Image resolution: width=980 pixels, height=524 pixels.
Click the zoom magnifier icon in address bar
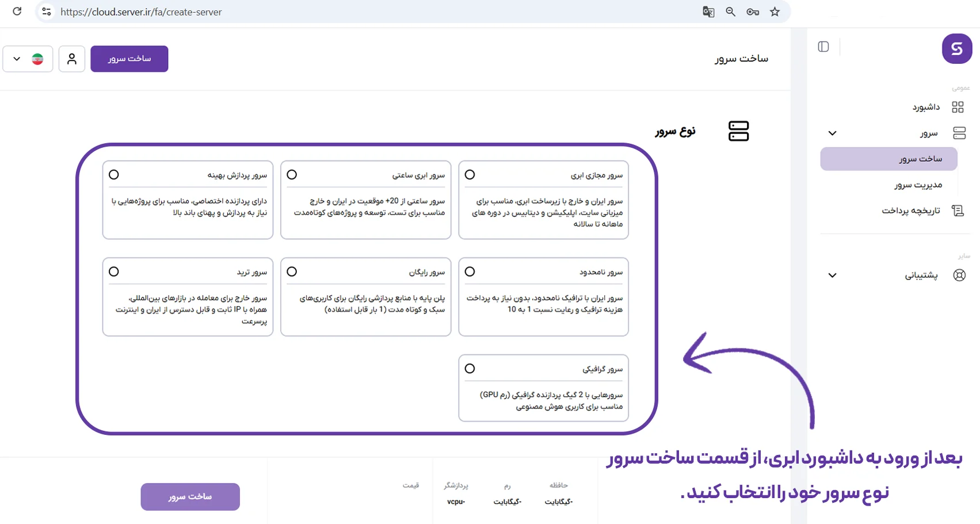coord(730,12)
